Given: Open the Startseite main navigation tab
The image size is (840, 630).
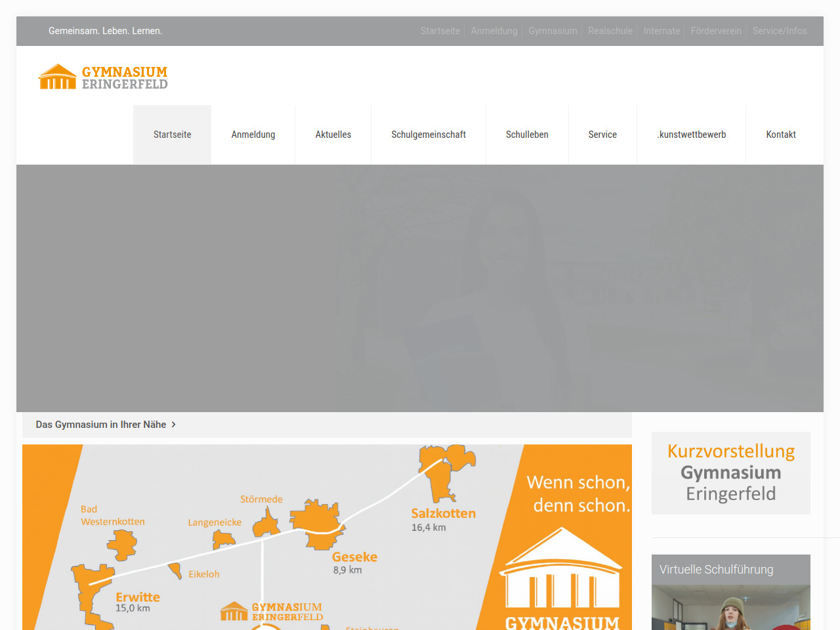Looking at the screenshot, I should 172,135.
